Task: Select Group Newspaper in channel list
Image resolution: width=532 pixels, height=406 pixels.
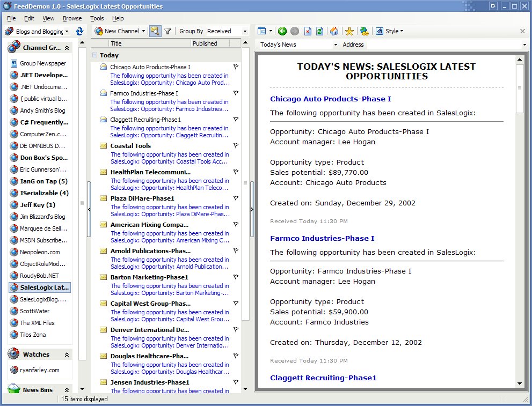Action: coord(38,63)
